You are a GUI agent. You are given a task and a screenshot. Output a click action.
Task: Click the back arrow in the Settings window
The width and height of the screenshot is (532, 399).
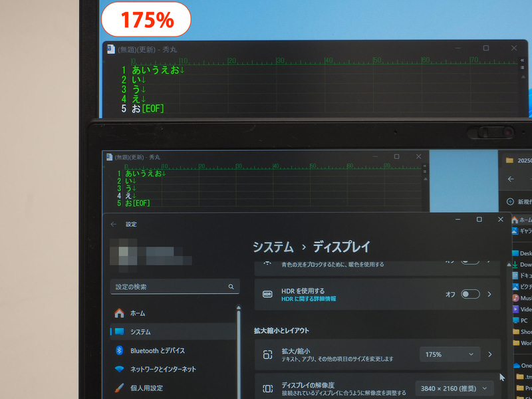pos(112,224)
